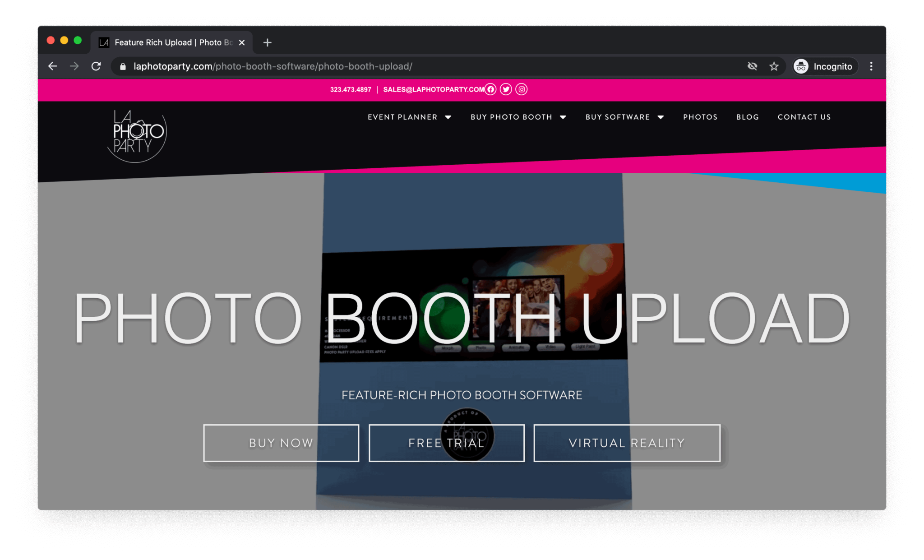
Task: Switch to the Photos menu item
Action: pos(700,117)
